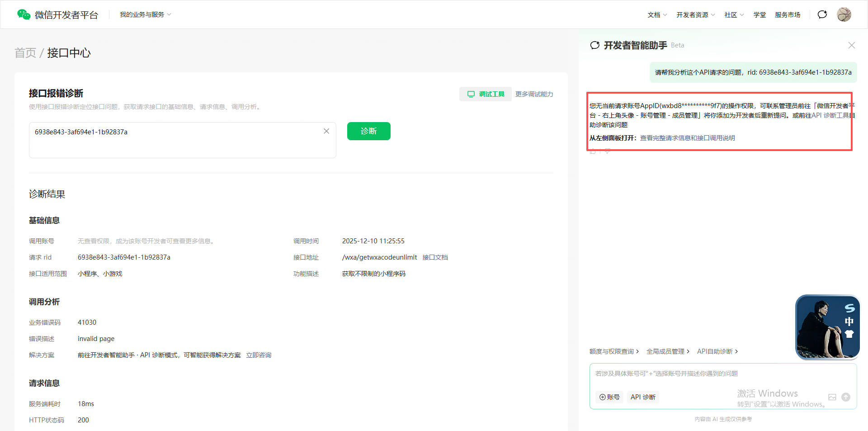Open API自助诊断 quick suggestion

(x=717, y=351)
